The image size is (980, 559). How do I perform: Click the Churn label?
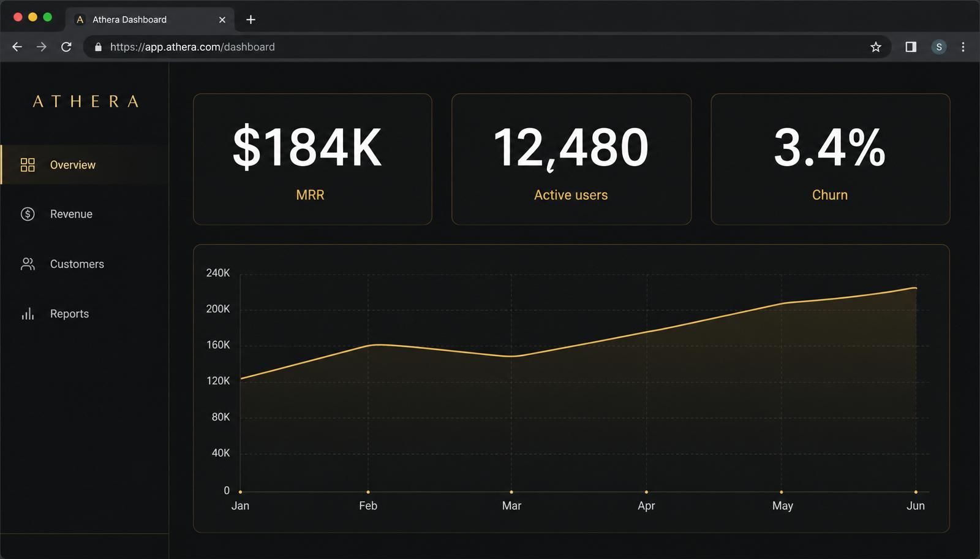(830, 195)
